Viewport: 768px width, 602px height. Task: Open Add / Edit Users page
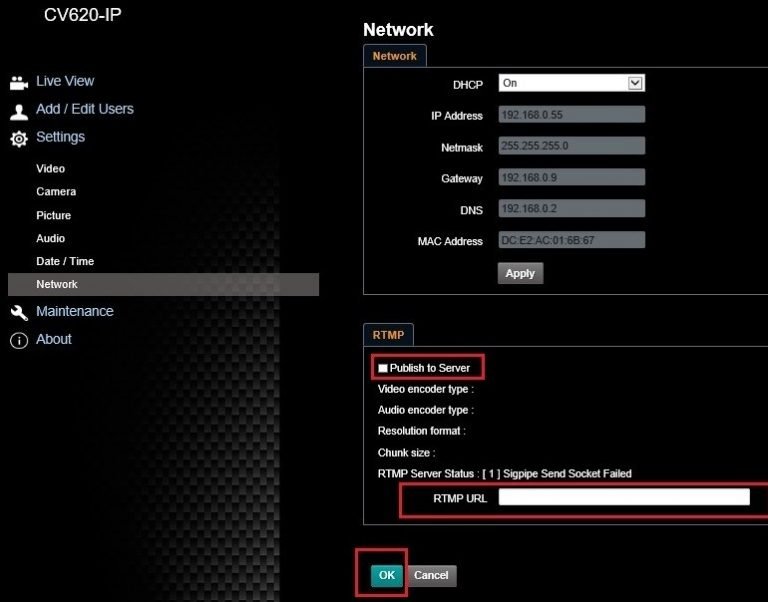(x=85, y=109)
